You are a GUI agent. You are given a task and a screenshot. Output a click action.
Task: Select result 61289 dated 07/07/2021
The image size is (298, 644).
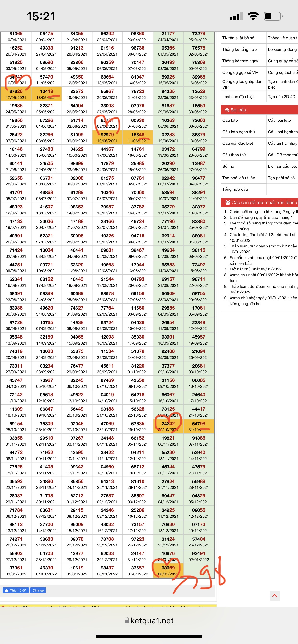tap(77, 195)
